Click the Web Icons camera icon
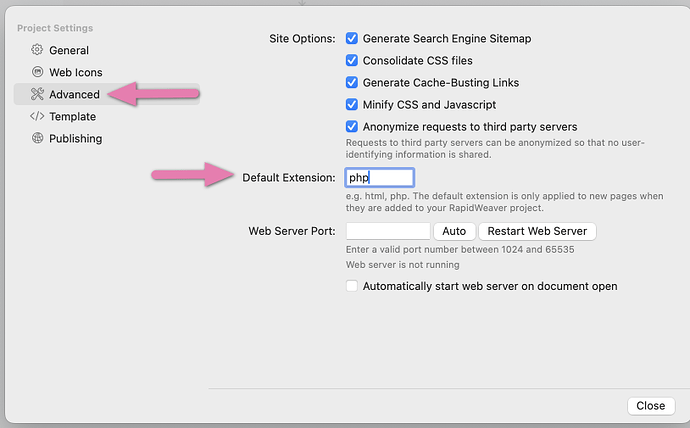The height and width of the screenshot is (428, 690). point(37,72)
